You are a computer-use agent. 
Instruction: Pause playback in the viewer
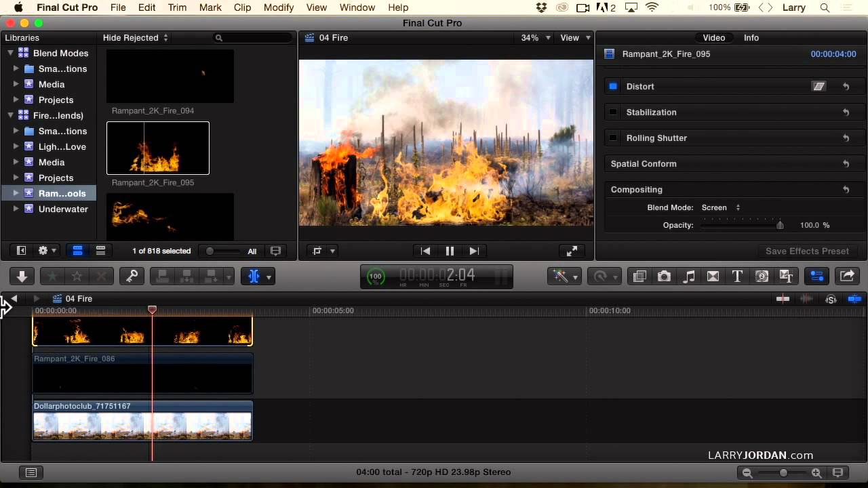450,251
